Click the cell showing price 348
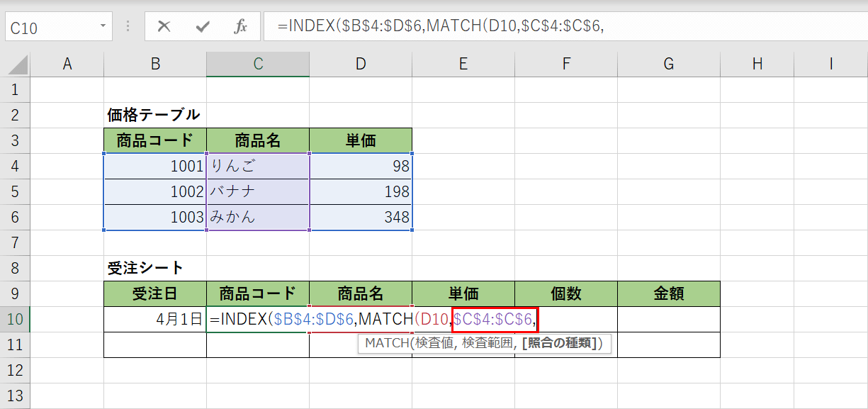The image size is (868, 409). click(360, 216)
